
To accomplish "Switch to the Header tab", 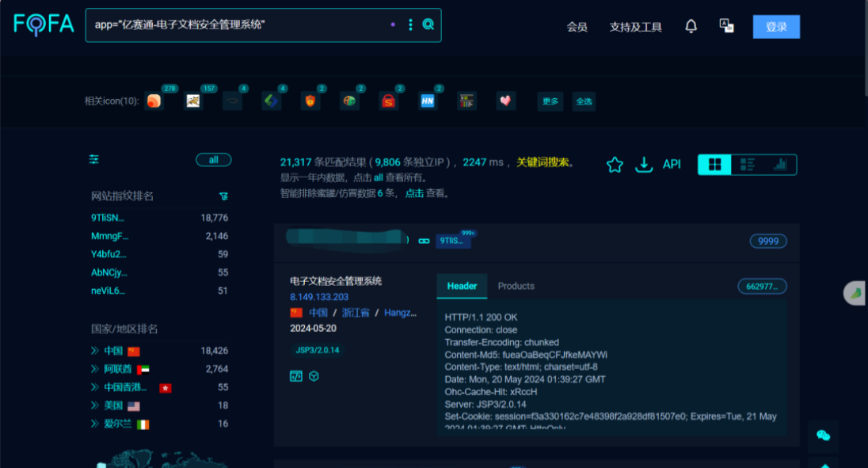I will click(x=462, y=286).
